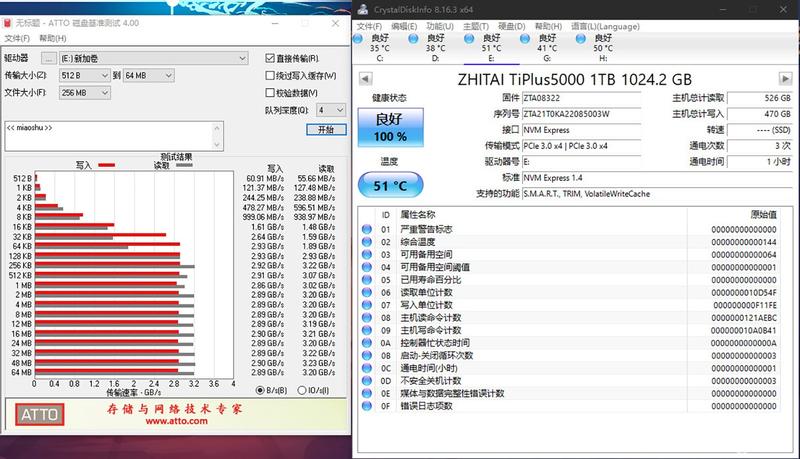The width and height of the screenshot is (800, 459).
Task: Open CrystalDiskInfo 硬盘(D) menu
Action: pyautogui.click(x=511, y=27)
